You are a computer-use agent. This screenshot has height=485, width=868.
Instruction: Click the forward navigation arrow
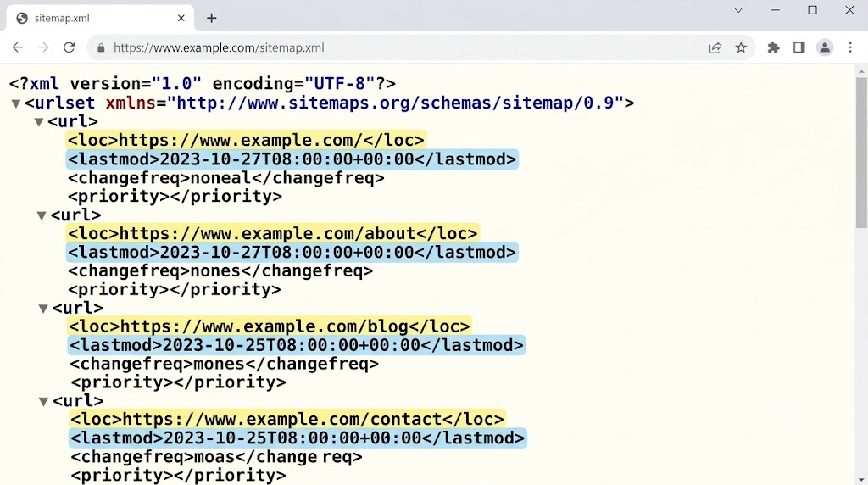tap(43, 47)
